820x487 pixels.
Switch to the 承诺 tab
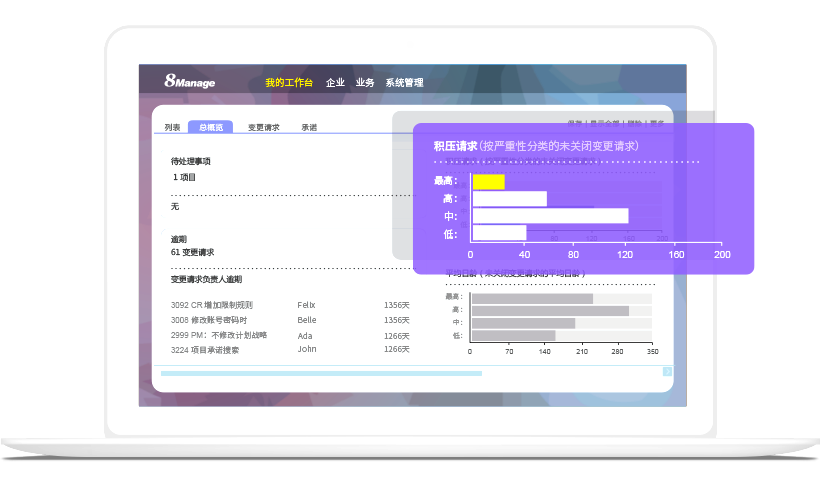[309, 127]
